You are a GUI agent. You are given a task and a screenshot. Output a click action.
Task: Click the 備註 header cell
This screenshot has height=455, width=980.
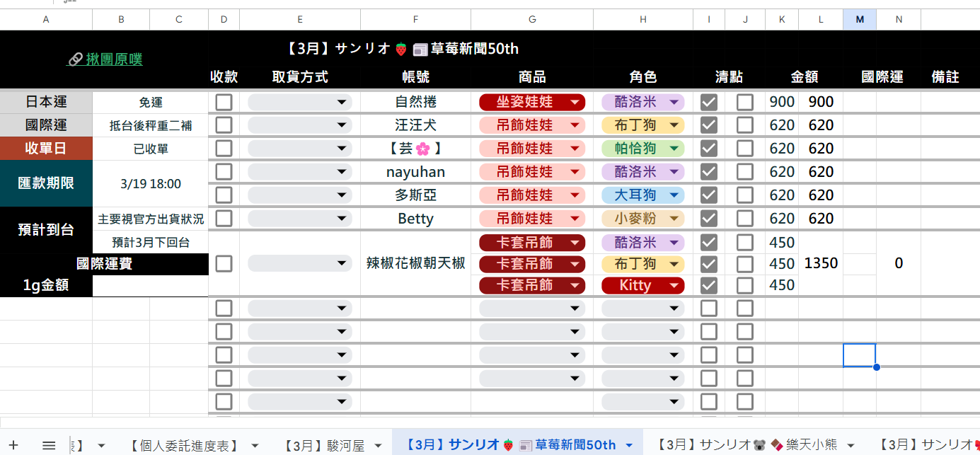945,77
